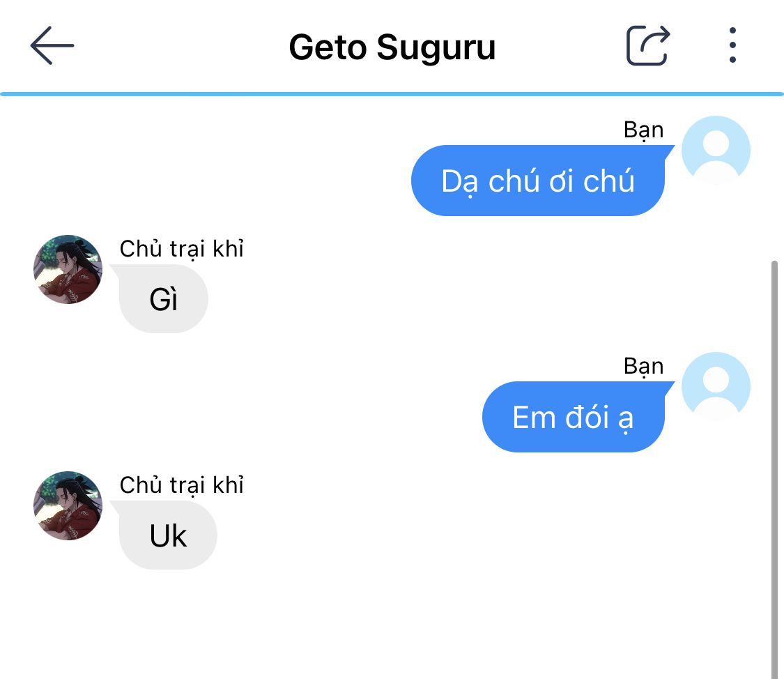Open the share icon in header
This screenshot has height=679, width=784.
[x=648, y=45]
